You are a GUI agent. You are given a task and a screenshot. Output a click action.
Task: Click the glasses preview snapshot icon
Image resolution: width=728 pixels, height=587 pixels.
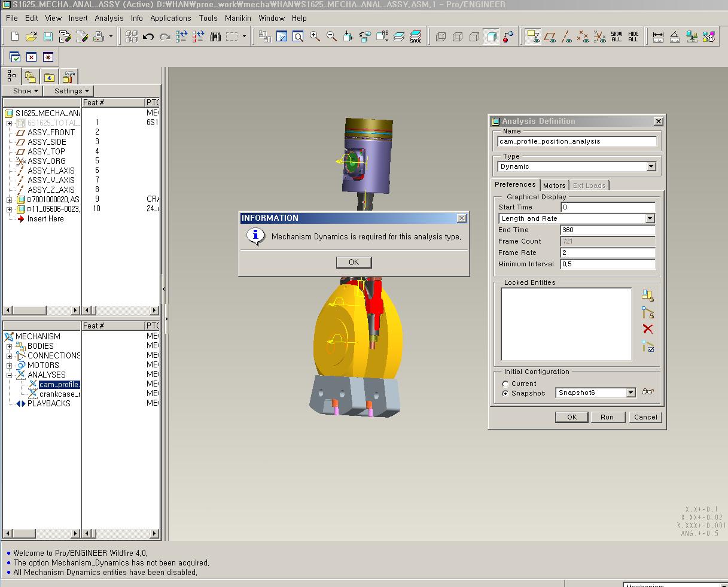coord(648,392)
